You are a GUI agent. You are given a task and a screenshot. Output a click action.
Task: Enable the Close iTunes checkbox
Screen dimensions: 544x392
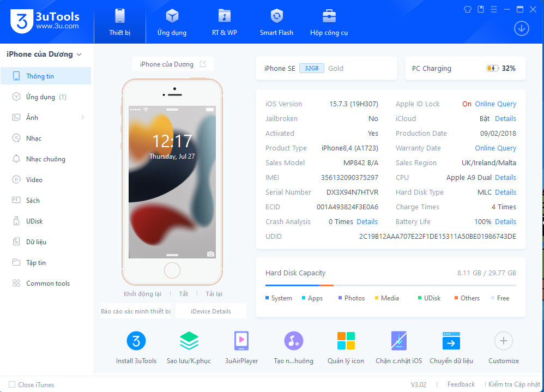(12, 384)
